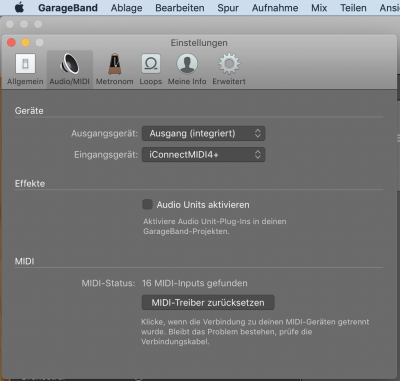The width and height of the screenshot is (400, 381).
Task: Open the Ablage menu
Action: coord(126,7)
